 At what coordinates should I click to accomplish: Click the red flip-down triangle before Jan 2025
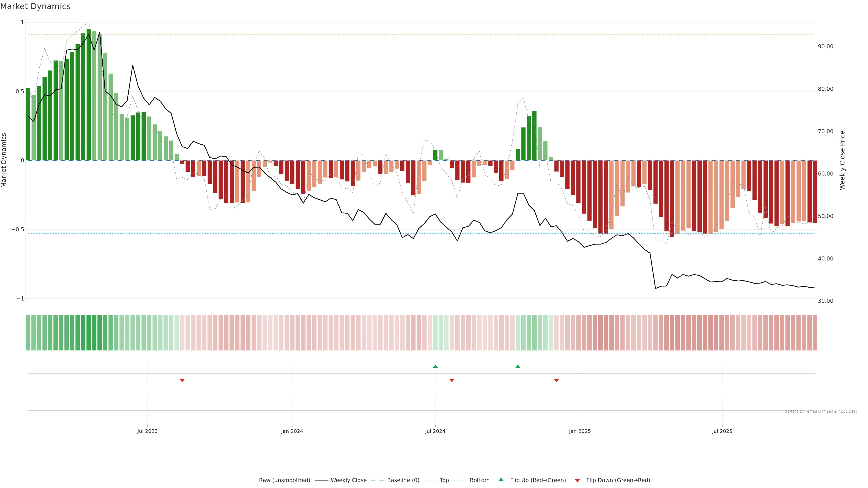(556, 380)
